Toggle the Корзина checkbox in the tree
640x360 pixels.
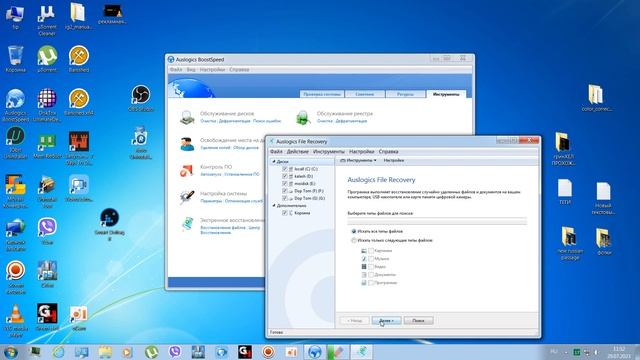(x=284, y=213)
